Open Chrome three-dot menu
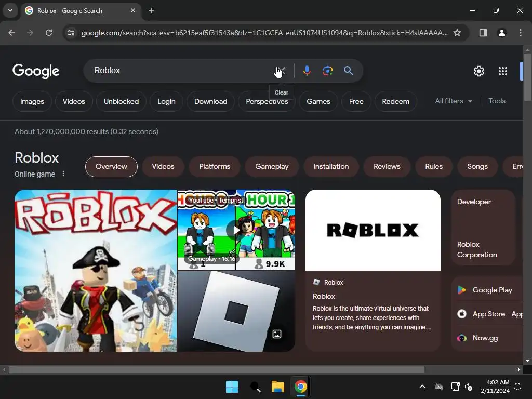 pos(520,33)
